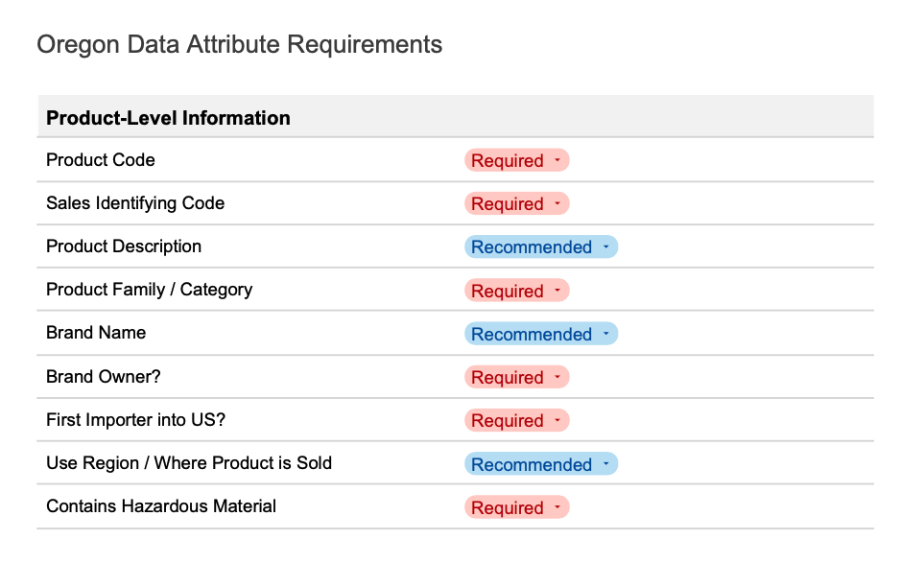Click the Oregon Data Attribute Requirements title
The height and width of the screenshot is (563, 924).
[x=239, y=44]
